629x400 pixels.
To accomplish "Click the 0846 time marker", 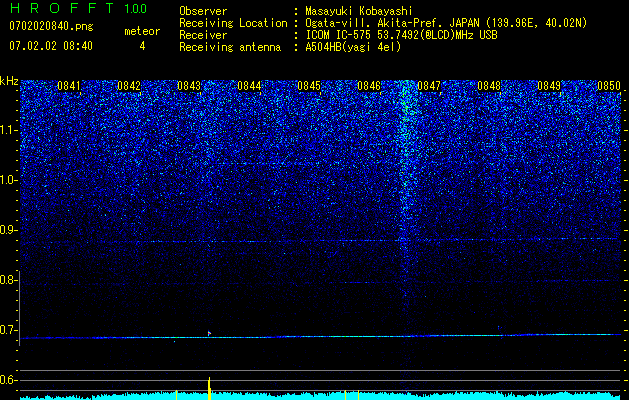I will coord(369,86).
